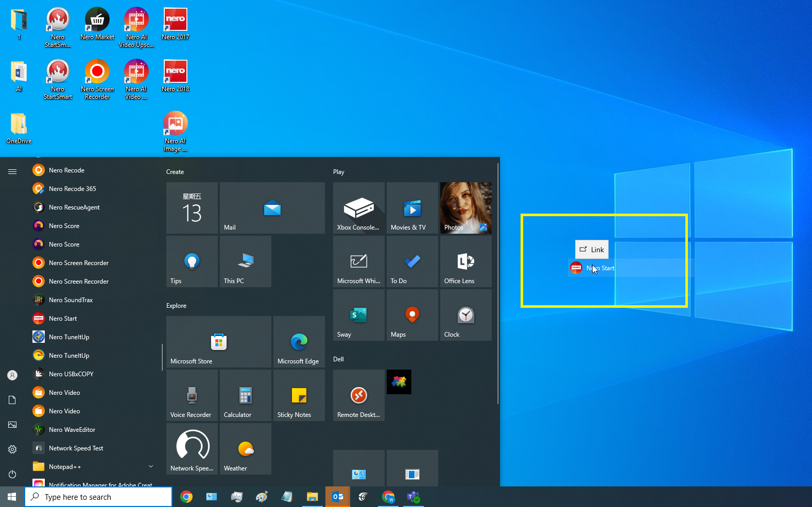
Task: Open Google Chrome from the taskbar
Action: pos(186,497)
